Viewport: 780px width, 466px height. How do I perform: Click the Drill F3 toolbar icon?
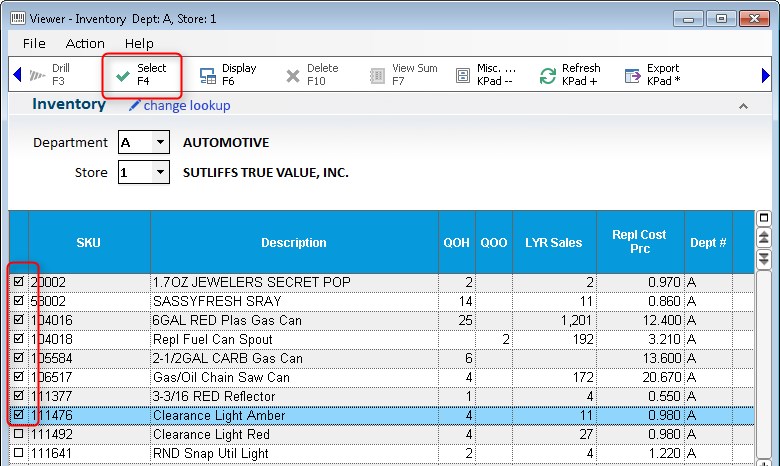(x=37, y=75)
